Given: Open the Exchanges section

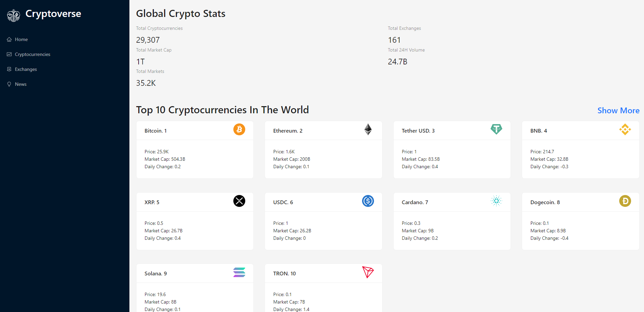Looking at the screenshot, I should click(x=25, y=69).
